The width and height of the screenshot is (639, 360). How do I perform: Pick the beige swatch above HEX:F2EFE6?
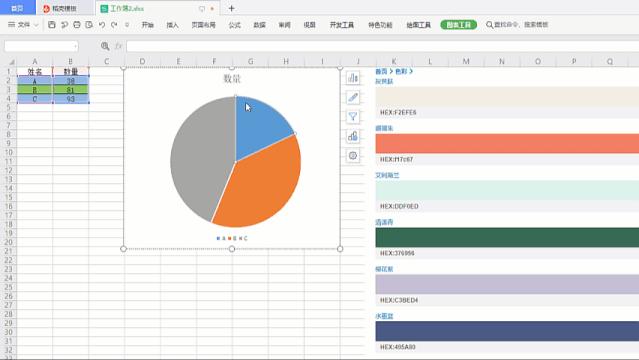point(507,97)
